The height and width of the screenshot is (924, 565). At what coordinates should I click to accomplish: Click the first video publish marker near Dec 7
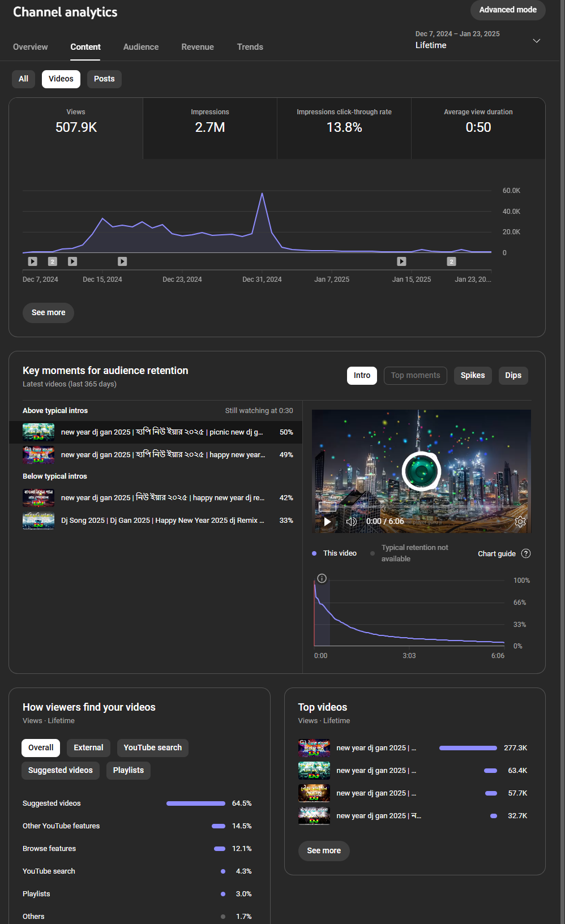[33, 261]
